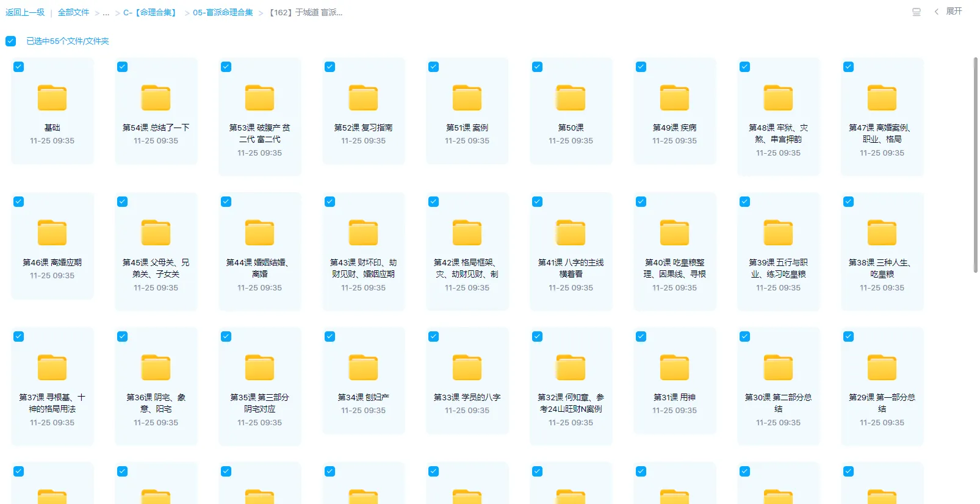Select the 第49课 疾病 folder name

click(674, 128)
